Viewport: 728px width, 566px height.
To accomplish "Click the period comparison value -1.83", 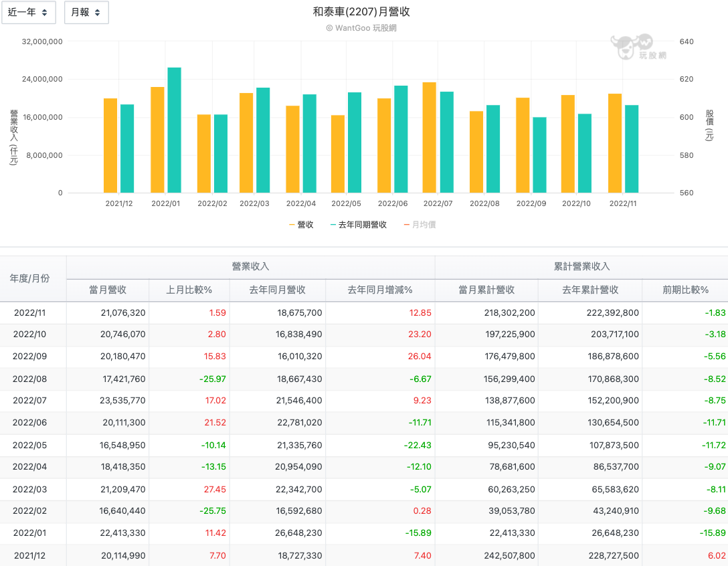I will [715, 313].
